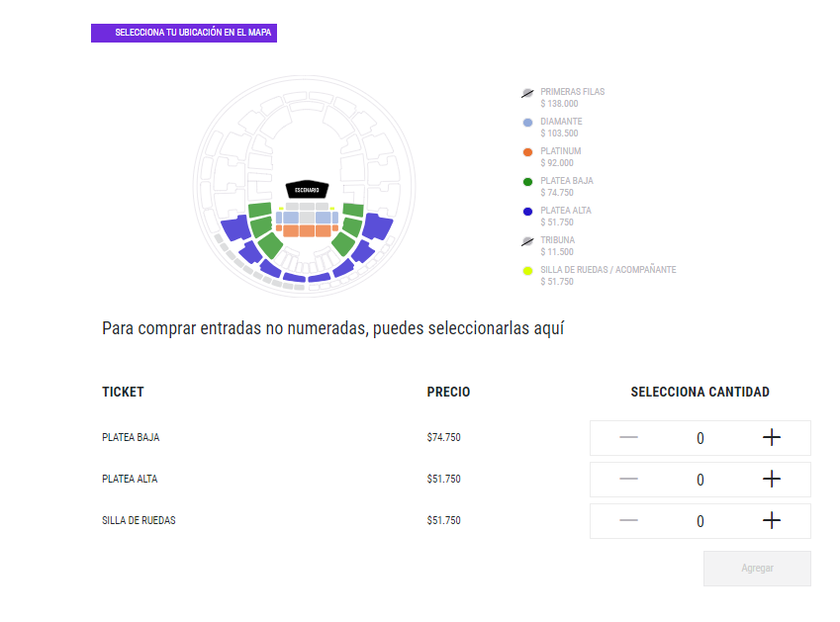
Task: Click the Platinum orange legend dot
Action: click(527, 153)
